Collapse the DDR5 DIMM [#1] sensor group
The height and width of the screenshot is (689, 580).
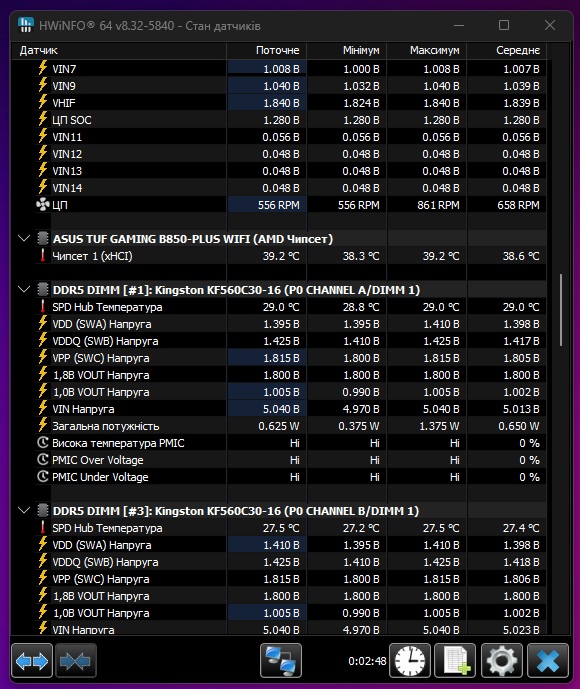point(24,290)
